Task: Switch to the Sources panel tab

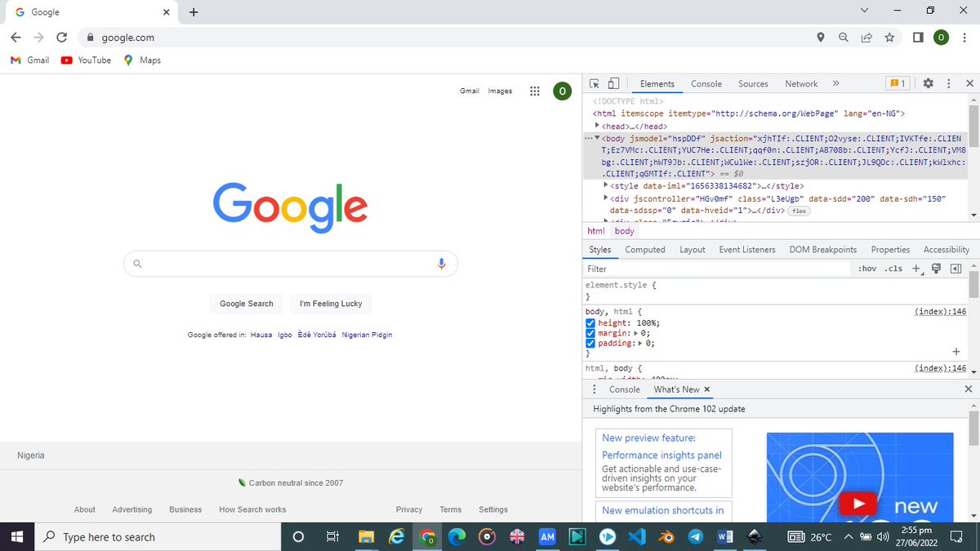Action: pos(753,84)
